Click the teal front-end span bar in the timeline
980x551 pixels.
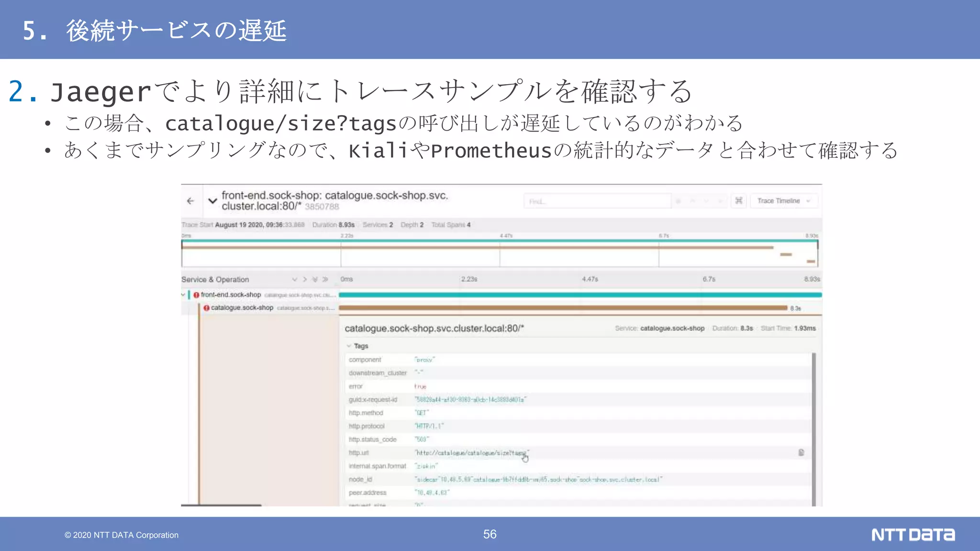(x=580, y=295)
